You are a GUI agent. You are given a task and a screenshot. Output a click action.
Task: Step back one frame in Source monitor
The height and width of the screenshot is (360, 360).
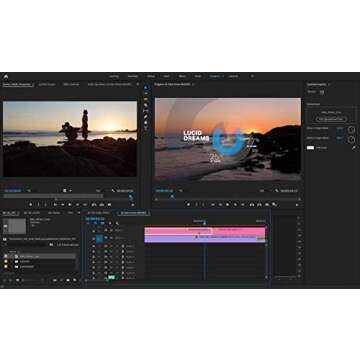click(62, 204)
